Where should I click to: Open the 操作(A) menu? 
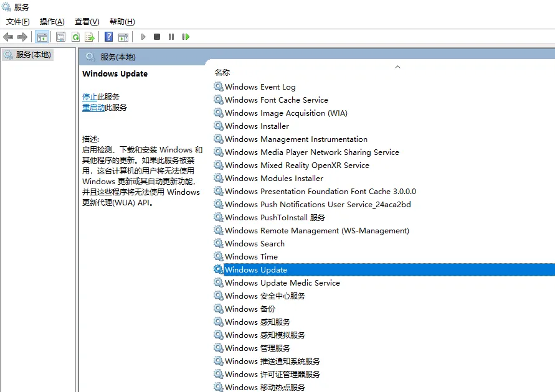point(52,22)
